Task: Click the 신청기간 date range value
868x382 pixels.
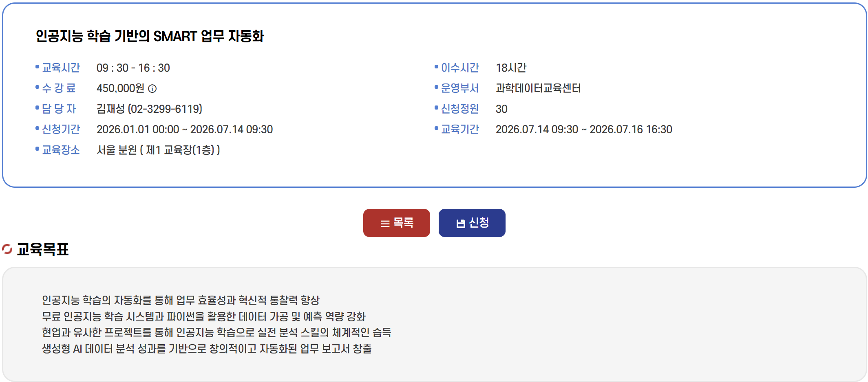Action: pos(184,130)
